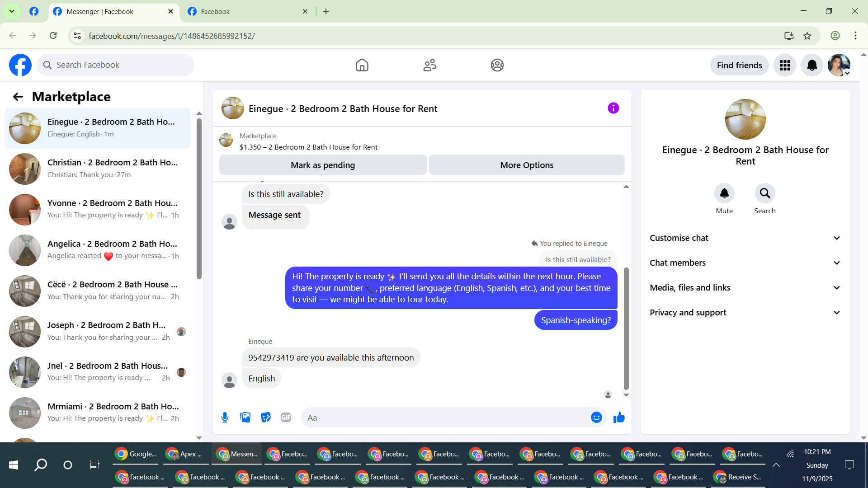Click the taskbar clock and date
Viewport: 868px width, 488px height.
point(817,465)
